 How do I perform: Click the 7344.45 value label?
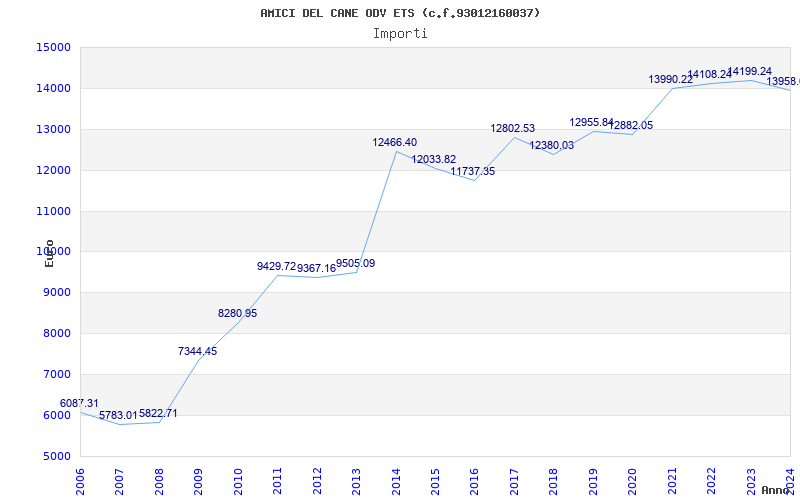click(x=197, y=352)
